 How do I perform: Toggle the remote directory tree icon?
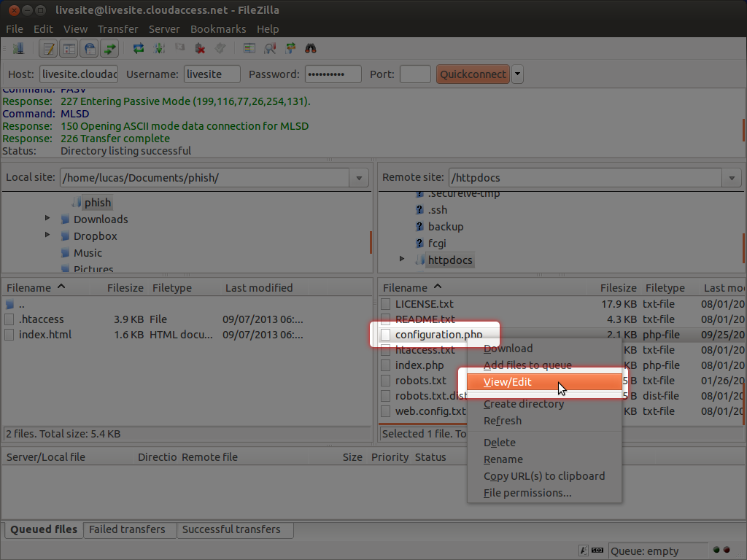pyautogui.click(x=89, y=49)
